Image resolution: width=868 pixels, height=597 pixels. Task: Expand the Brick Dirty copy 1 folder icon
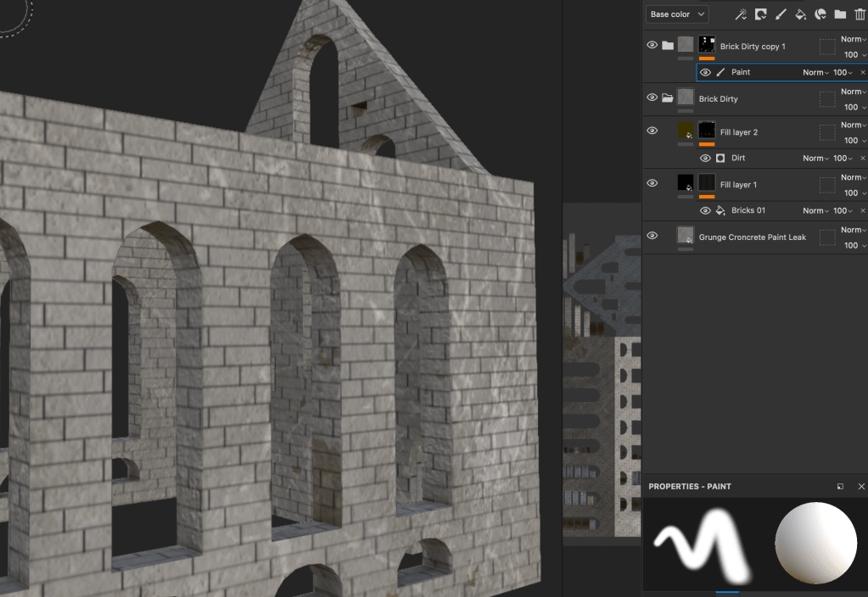[668, 45]
